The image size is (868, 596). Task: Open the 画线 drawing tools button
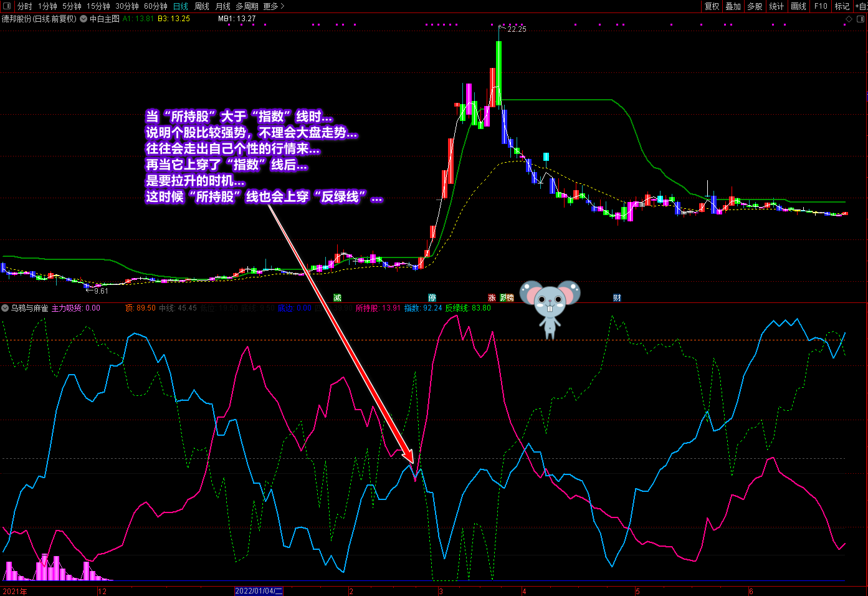pyautogui.click(x=799, y=6)
